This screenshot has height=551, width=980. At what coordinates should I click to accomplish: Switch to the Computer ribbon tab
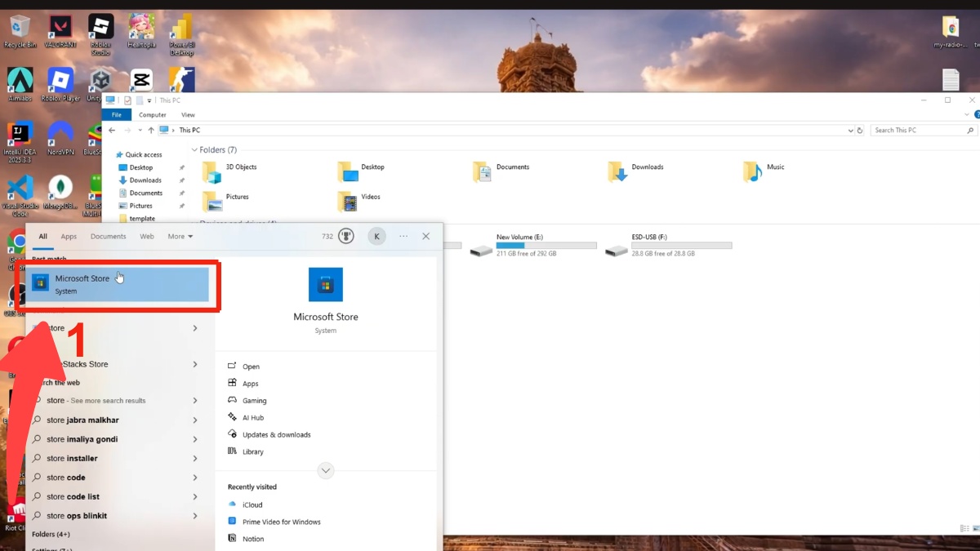[152, 114]
